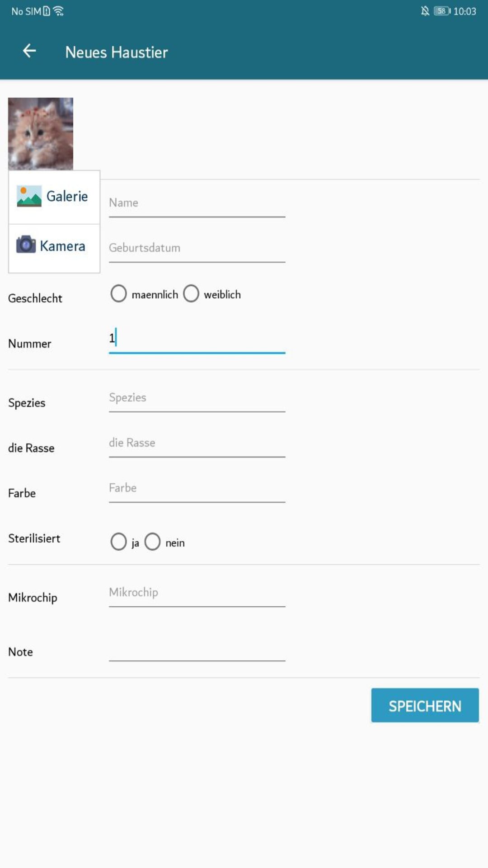The image size is (488, 868).
Task: Tap the cat pet photo thumbnail
Action: [41, 134]
